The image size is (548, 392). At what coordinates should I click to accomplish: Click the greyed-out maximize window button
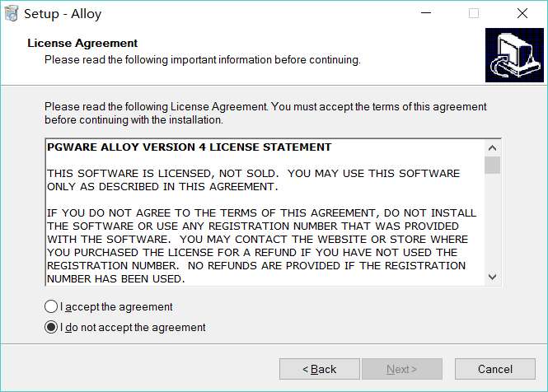pyautogui.click(x=474, y=13)
